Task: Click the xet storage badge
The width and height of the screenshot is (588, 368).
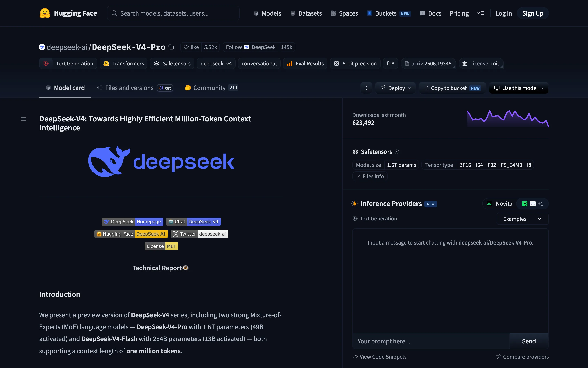Action: point(165,88)
